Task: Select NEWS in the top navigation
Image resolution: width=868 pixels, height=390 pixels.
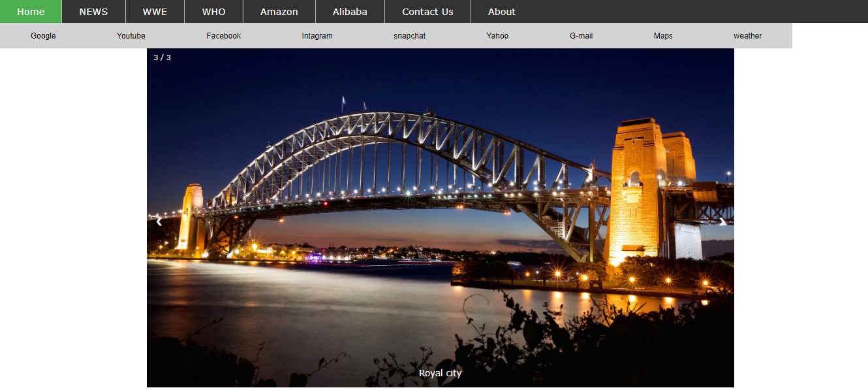Action: point(93,12)
